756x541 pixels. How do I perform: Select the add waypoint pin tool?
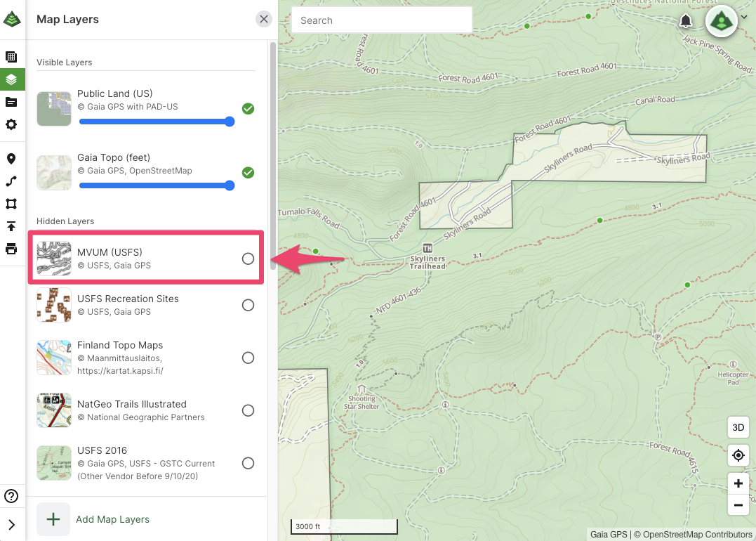11,159
